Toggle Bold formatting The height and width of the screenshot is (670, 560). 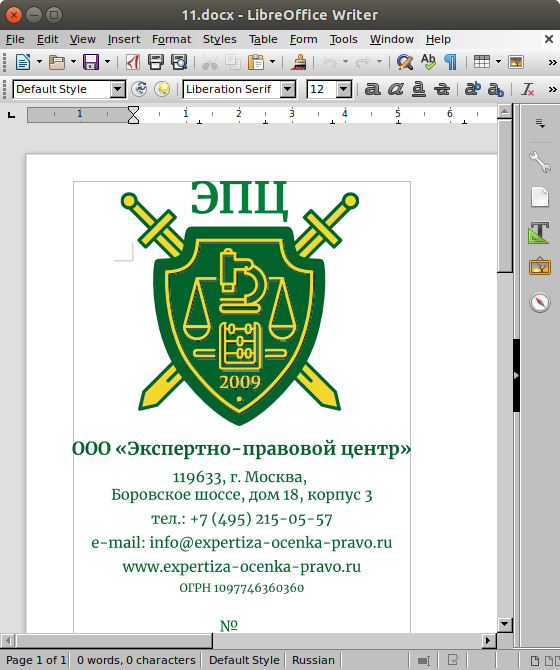[372, 89]
